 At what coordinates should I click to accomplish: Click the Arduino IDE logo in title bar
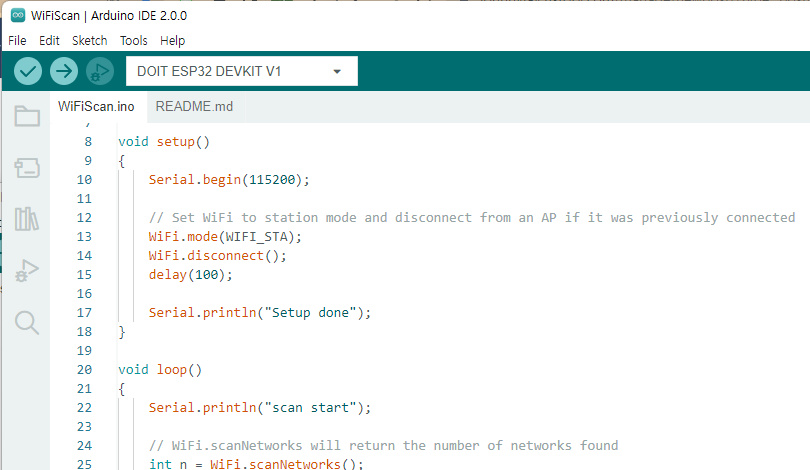[x=18, y=15]
